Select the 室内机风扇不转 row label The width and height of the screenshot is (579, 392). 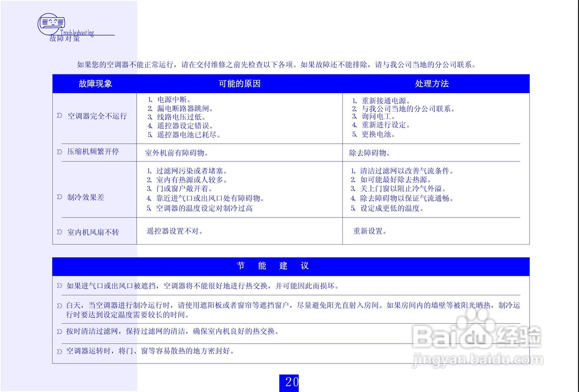tap(93, 232)
